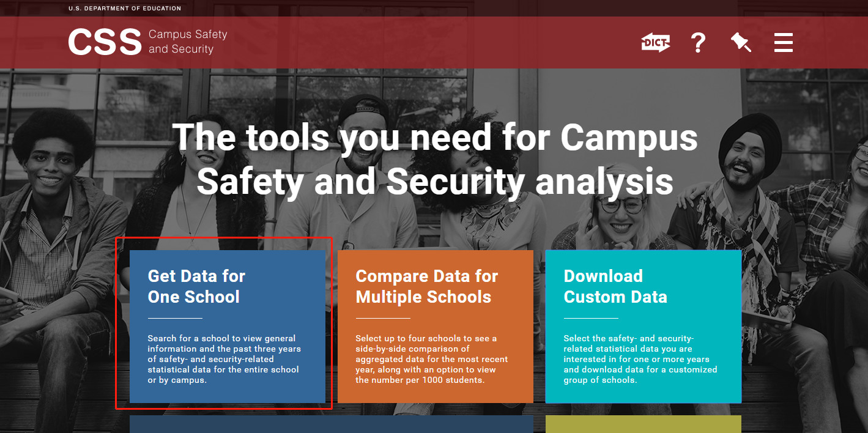Click the side-by-side comparison description text
Screen dimensions: 868x433
click(432, 359)
